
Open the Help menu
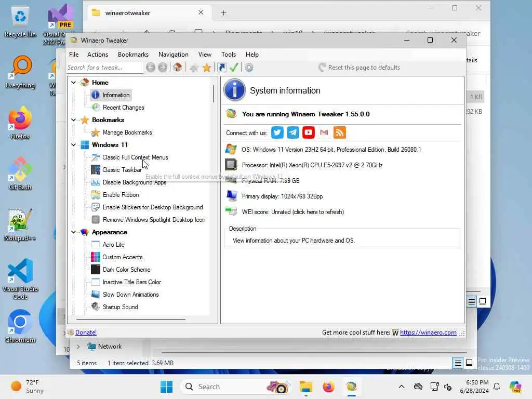(x=252, y=55)
